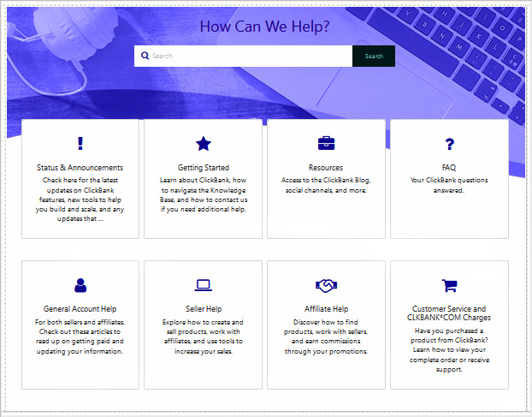
Task: Click 'Access to the ClickBank Blog' description
Action: point(326,185)
